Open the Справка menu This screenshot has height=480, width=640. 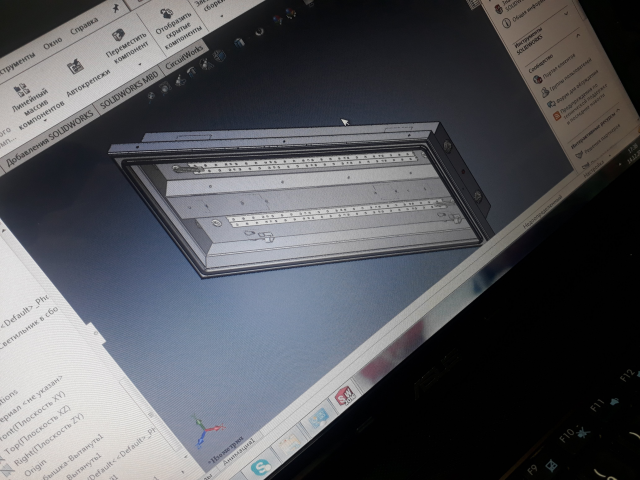pos(84,26)
